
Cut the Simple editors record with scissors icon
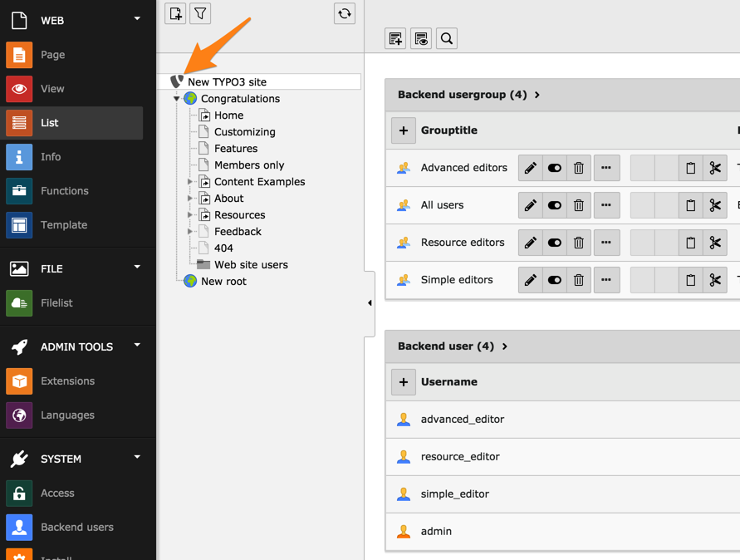715,280
